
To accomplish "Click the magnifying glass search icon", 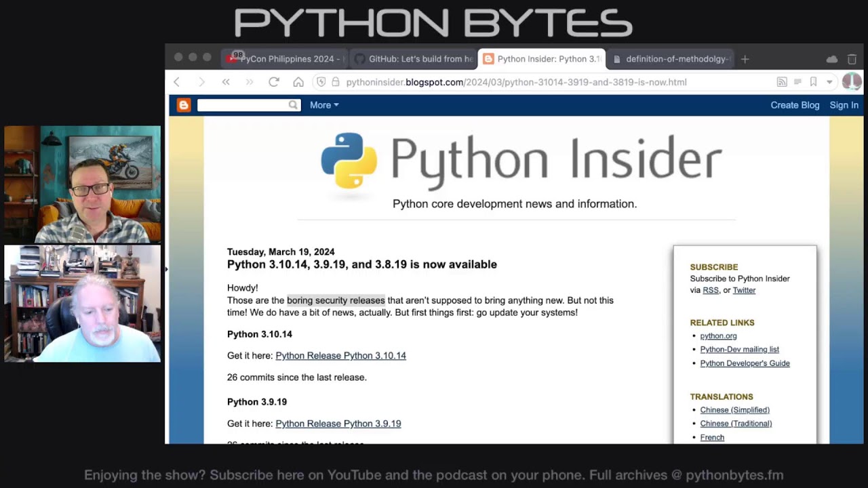I will [293, 105].
